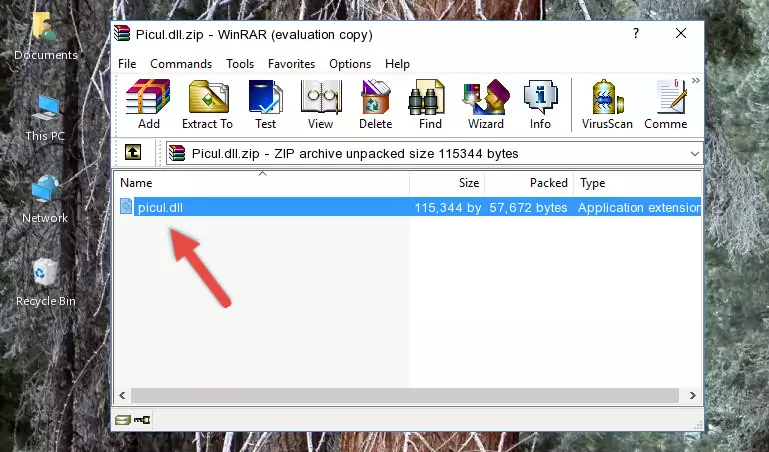This screenshot has height=452, width=769.
Task: Launch the Wizard tool
Action: tap(486, 104)
